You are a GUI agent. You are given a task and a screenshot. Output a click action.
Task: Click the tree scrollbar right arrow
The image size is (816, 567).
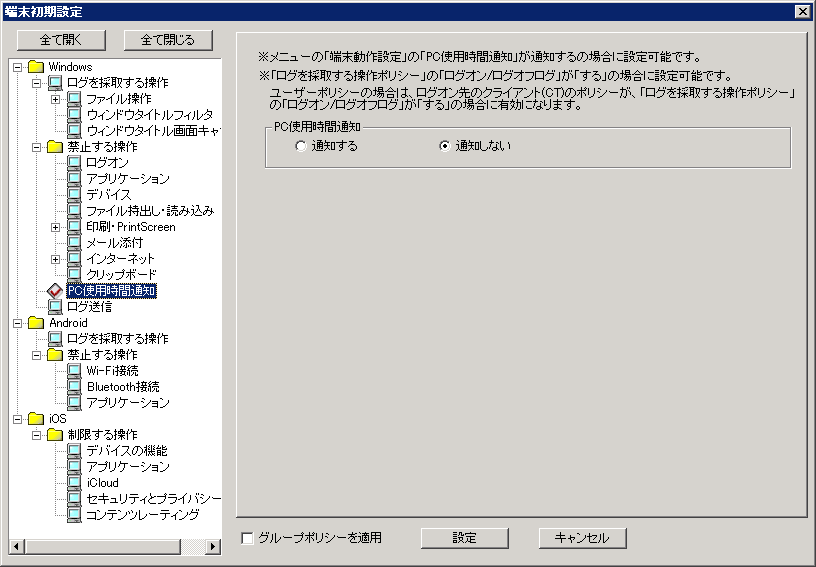tap(213, 546)
